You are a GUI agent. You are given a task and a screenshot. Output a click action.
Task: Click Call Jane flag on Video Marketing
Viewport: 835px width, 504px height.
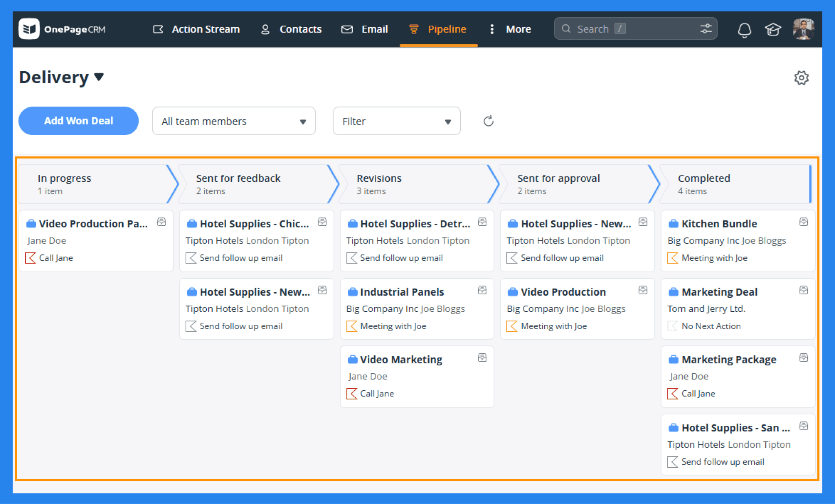(351, 394)
